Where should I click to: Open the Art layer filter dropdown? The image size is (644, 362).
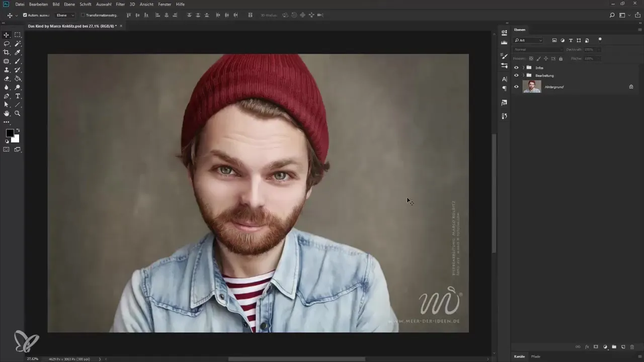tap(528, 40)
